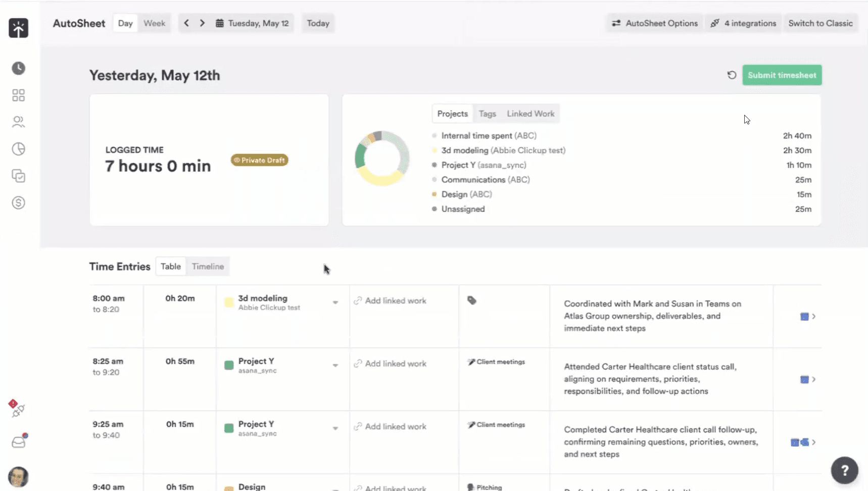This screenshot has height=491, width=868.
Task: Switch to Day view
Action: (125, 23)
